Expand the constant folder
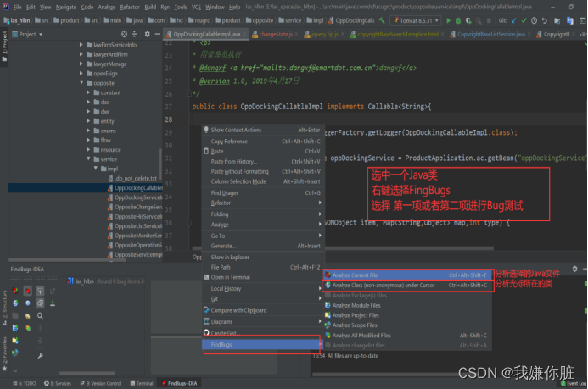The height and width of the screenshot is (389, 588). [88, 92]
